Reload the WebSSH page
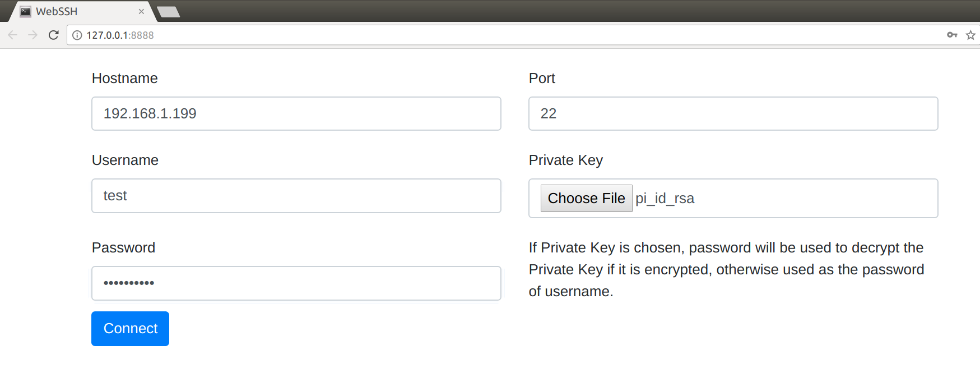The image size is (980, 368). point(54,35)
